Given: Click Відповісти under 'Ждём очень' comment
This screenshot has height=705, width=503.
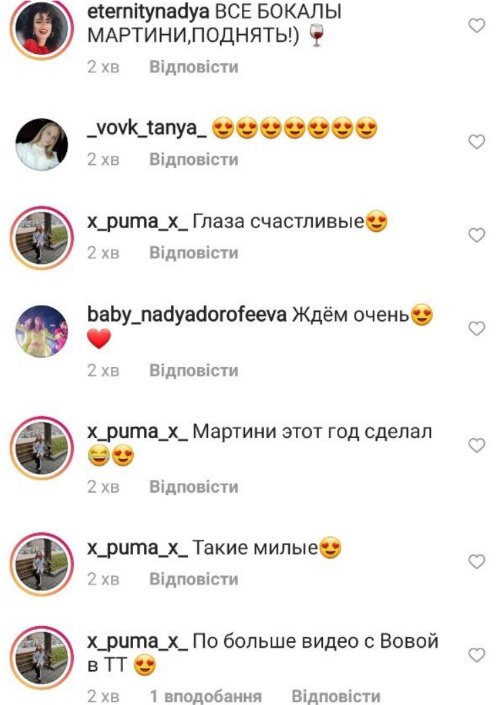Looking at the screenshot, I should tap(194, 370).
